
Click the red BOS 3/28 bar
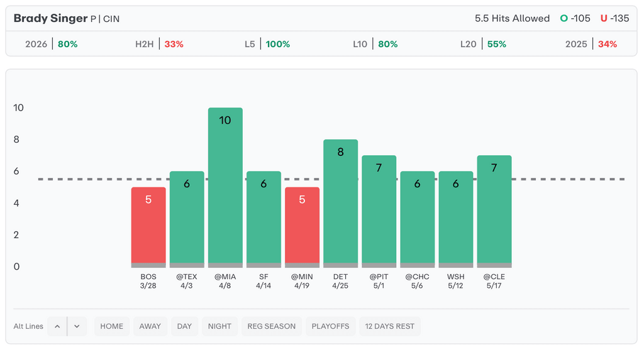[x=148, y=228]
